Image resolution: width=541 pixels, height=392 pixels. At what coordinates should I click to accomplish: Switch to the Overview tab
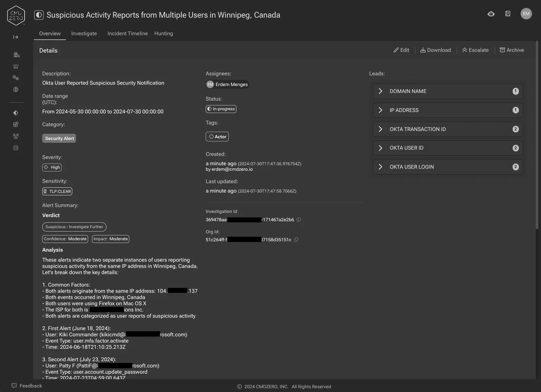50,34
